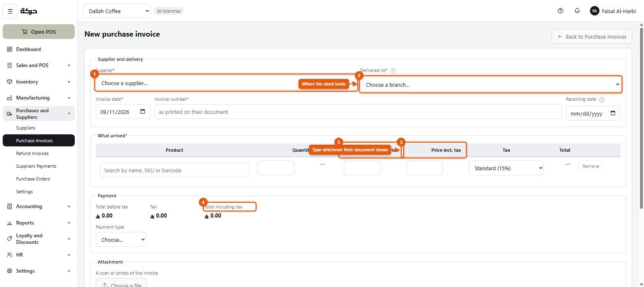644x287 pixels.
Task: Open the Payment type dropdown
Action: coord(121,240)
